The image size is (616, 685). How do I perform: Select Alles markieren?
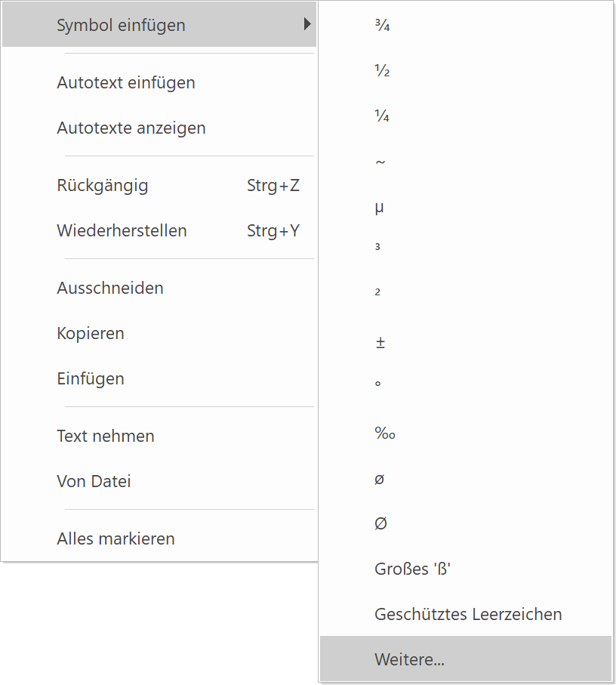coord(115,538)
